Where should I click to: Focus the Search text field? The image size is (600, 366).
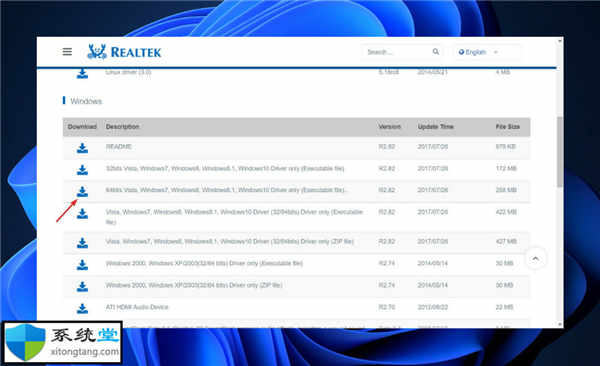(x=396, y=52)
